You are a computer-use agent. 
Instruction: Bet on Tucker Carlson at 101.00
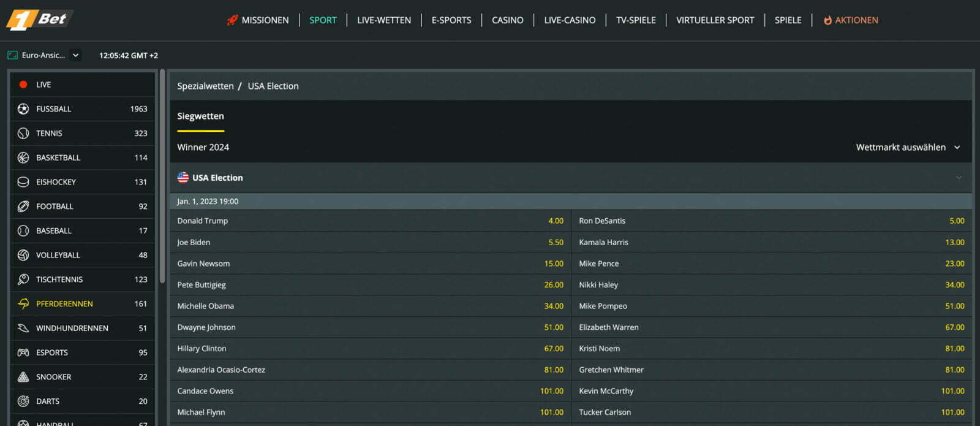772,412
